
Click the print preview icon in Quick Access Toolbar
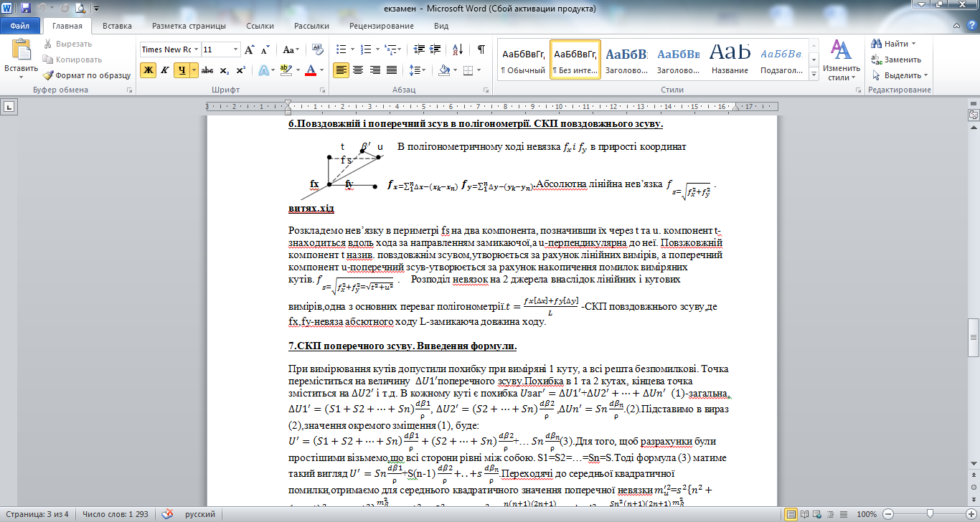[x=80, y=9]
